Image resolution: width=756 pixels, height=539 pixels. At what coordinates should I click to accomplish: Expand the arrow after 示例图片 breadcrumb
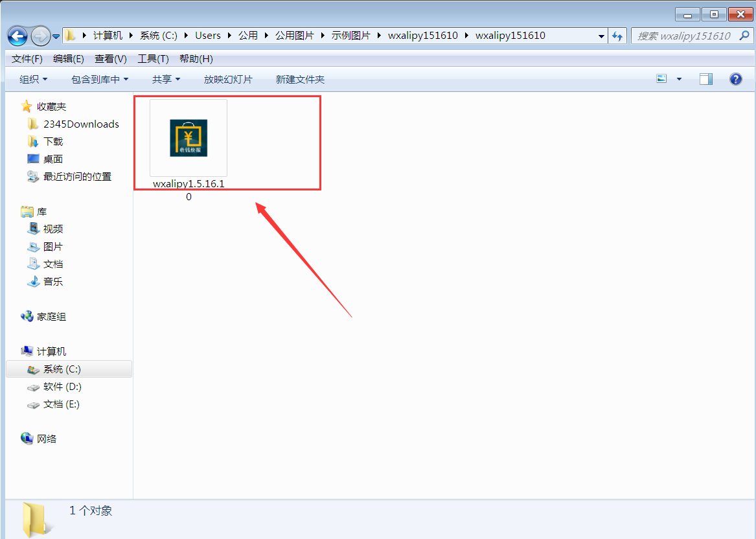coord(379,36)
